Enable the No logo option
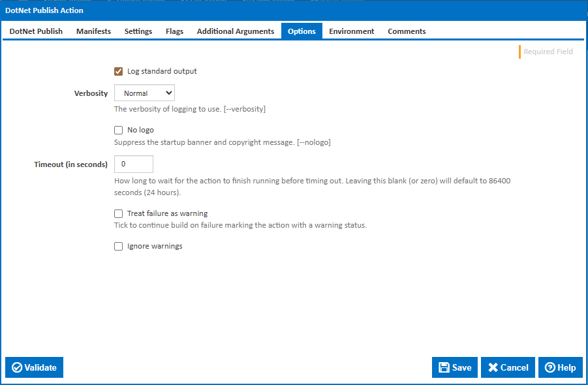Viewport: 588px width, 385px height. click(x=118, y=129)
